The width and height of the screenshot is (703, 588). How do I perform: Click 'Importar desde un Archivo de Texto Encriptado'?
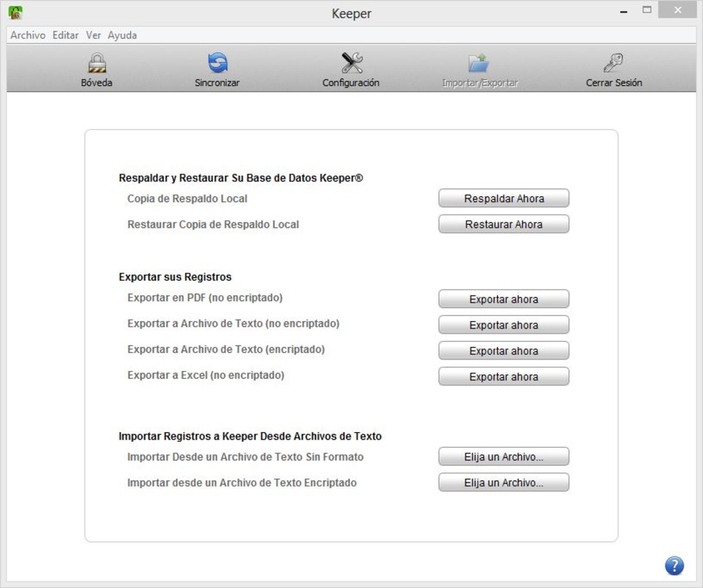click(242, 483)
